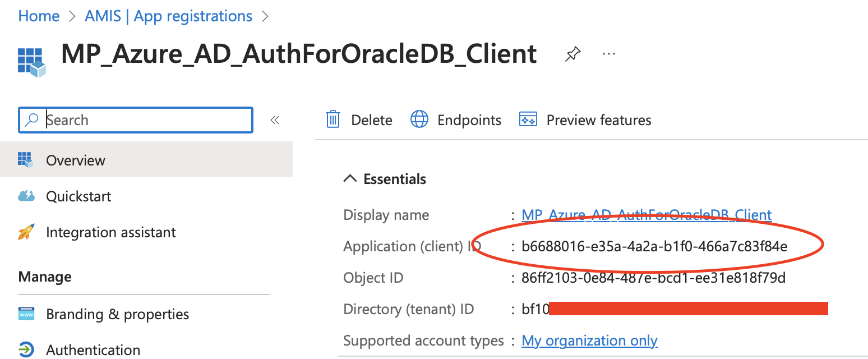The width and height of the screenshot is (868, 359).
Task: Focus the sidebar Search field
Action: click(146, 120)
